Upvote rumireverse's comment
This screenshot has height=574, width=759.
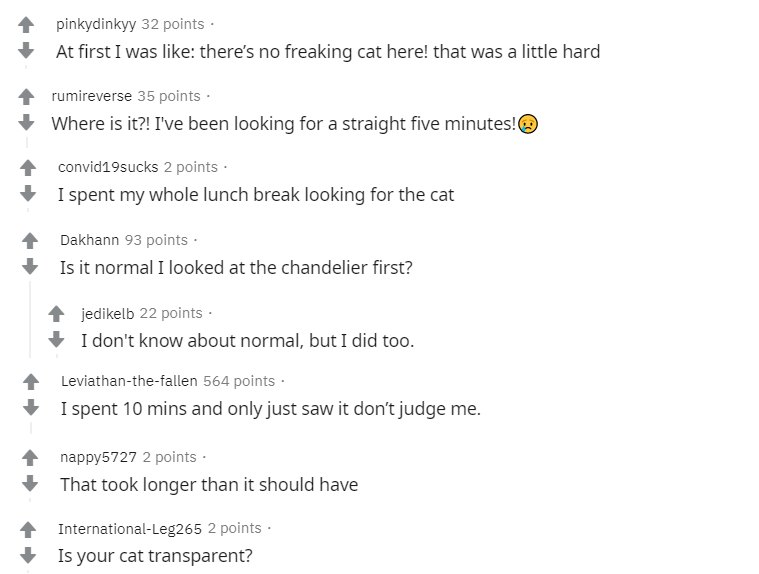point(26,97)
